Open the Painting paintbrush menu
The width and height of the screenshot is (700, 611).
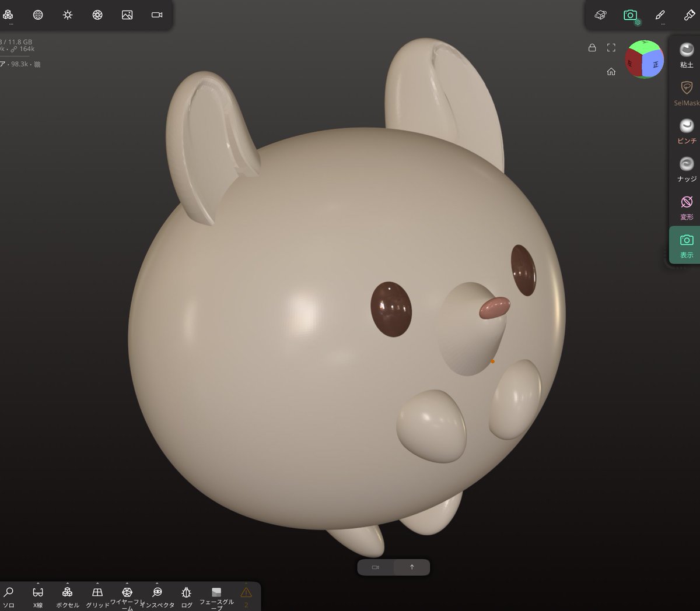[689, 15]
